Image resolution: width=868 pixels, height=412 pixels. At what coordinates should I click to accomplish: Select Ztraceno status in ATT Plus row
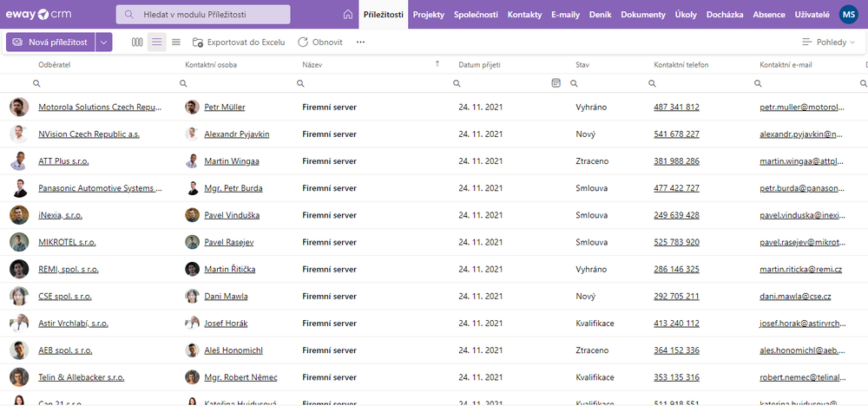pyautogui.click(x=592, y=161)
